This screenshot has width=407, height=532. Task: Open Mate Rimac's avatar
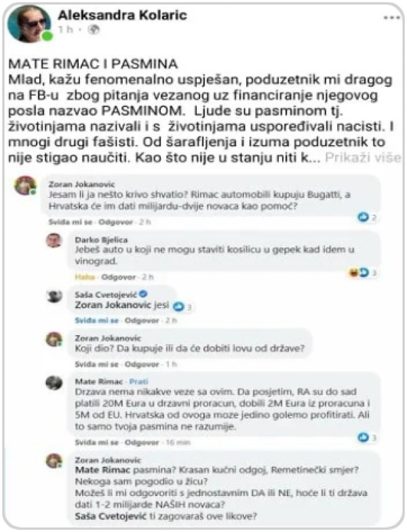[54, 383]
